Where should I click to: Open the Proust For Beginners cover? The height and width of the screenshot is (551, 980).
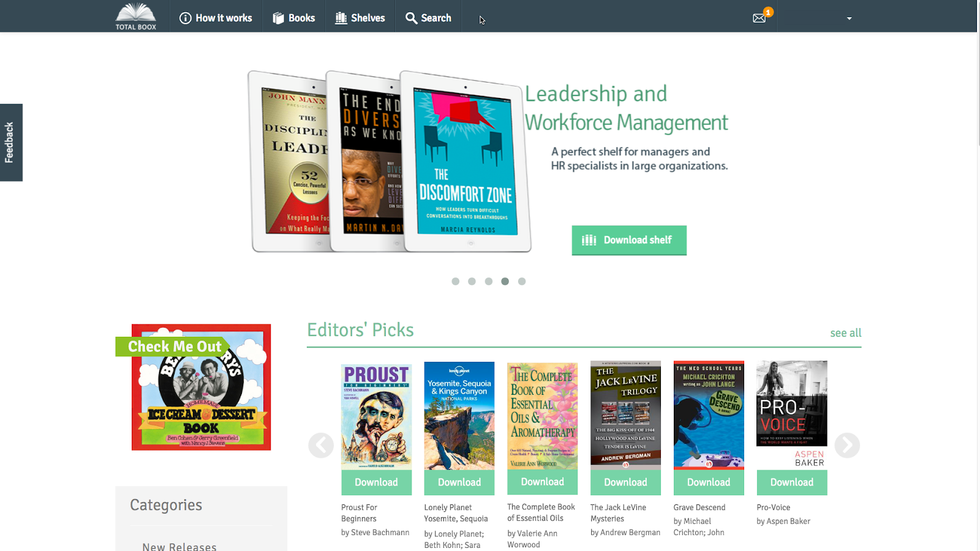(x=377, y=416)
